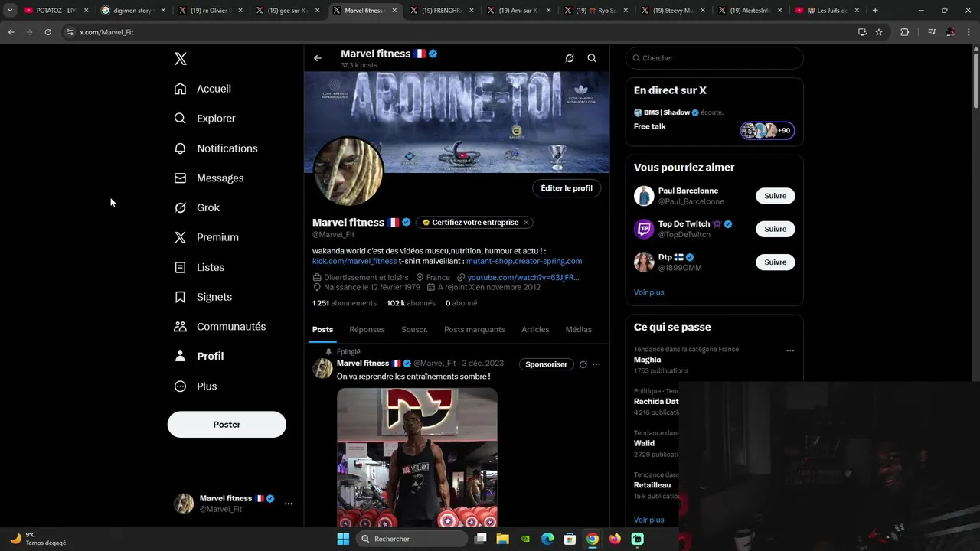Open weather widget in taskbar

38,539
